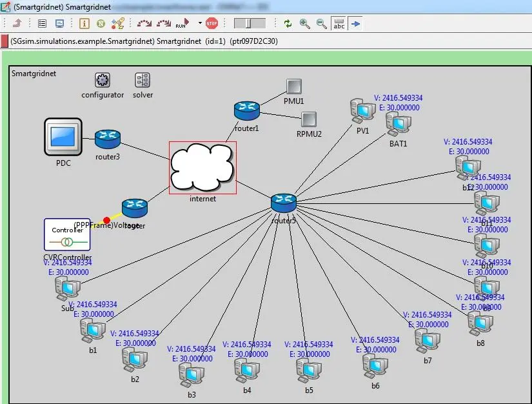Click the zoom out magnifier icon

(320, 23)
